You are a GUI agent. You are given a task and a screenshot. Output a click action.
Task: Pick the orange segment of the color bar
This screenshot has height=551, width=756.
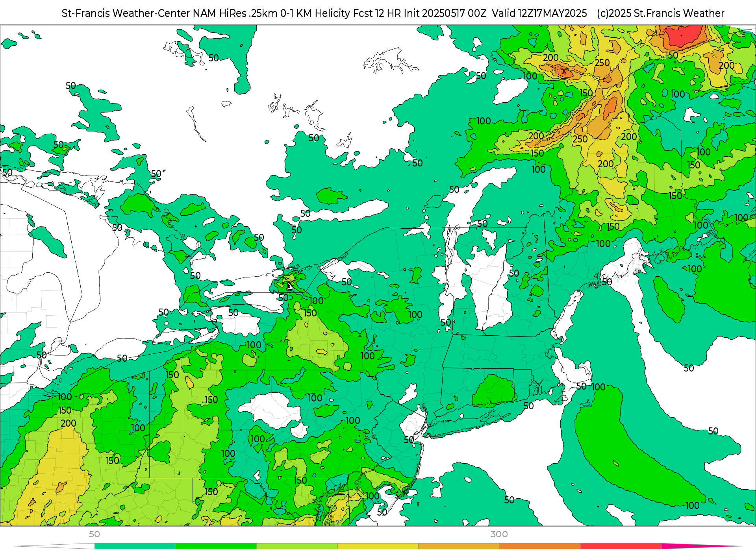[x=540, y=546]
